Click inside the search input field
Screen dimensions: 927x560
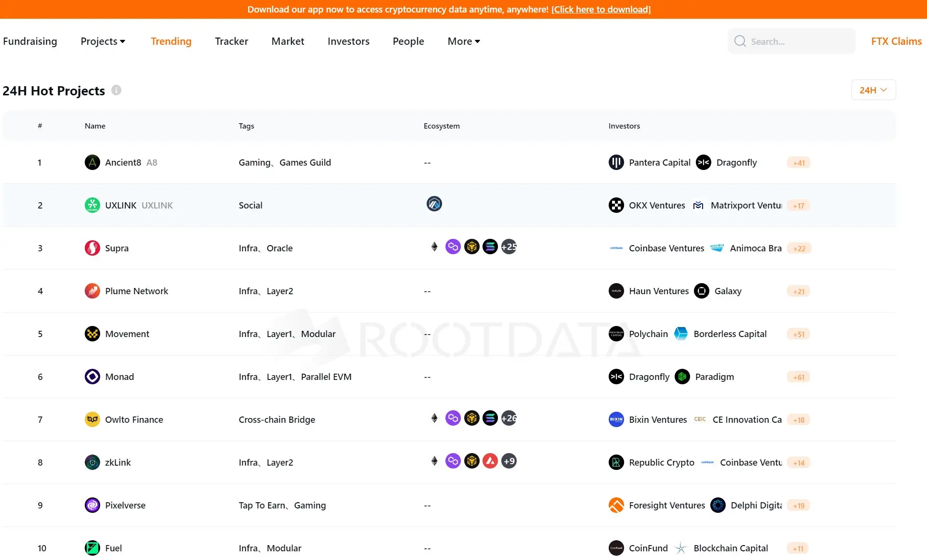795,41
